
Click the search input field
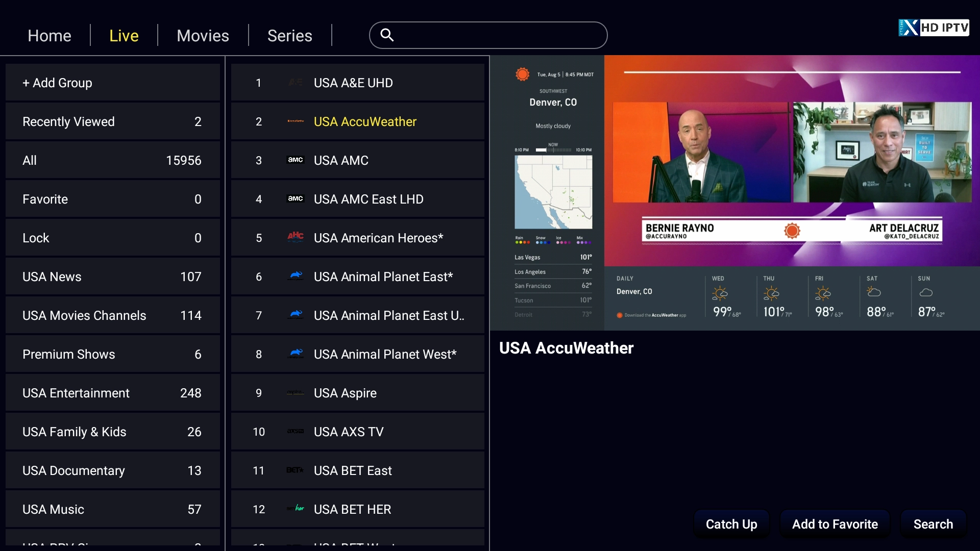(x=488, y=35)
